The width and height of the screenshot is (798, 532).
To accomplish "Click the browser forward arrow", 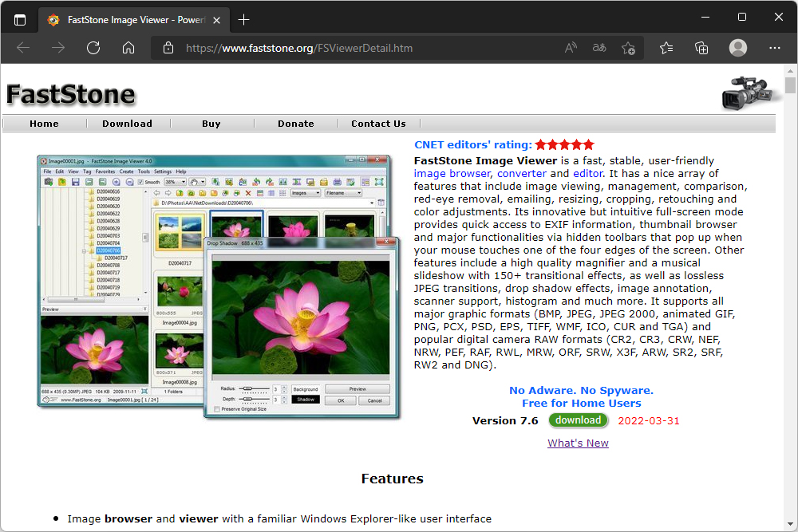I will tap(58, 48).
